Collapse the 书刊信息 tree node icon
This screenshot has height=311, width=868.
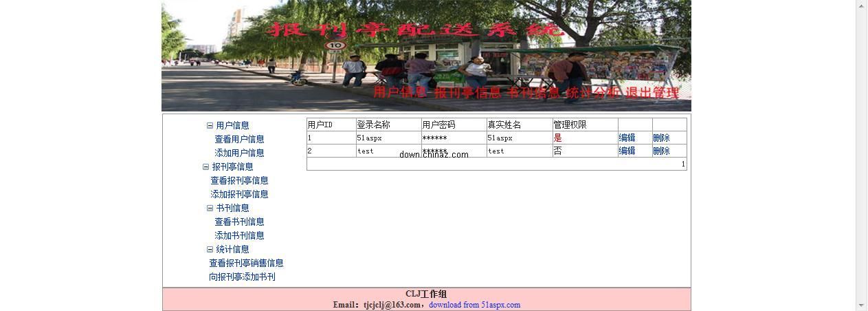point(210,208)
